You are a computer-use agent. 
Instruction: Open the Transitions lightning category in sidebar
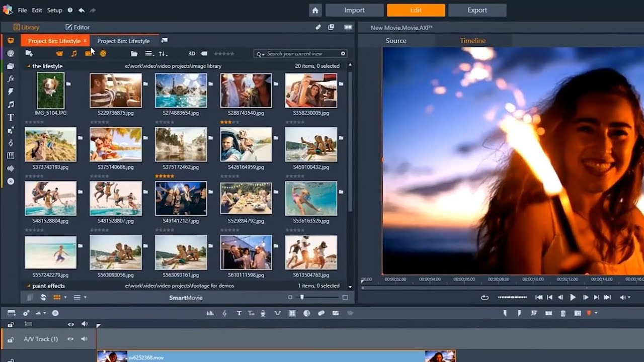[11, 92]
